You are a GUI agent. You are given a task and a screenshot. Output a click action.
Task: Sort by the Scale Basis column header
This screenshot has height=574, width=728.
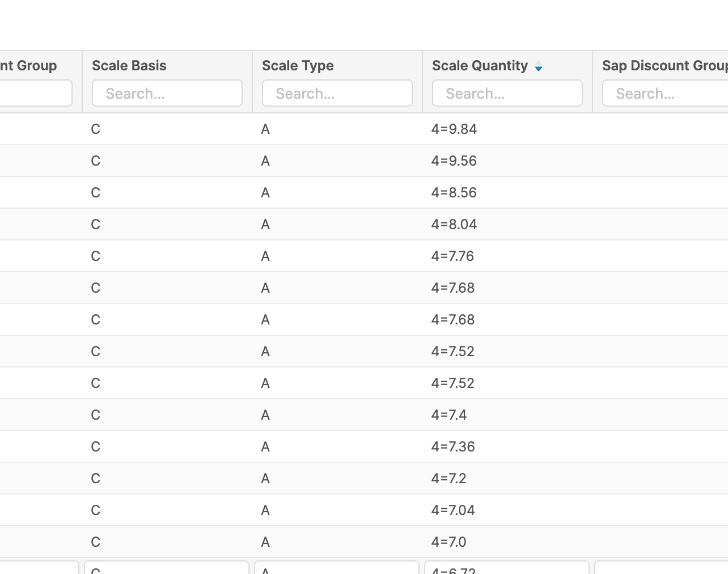[x=129, y=66]
